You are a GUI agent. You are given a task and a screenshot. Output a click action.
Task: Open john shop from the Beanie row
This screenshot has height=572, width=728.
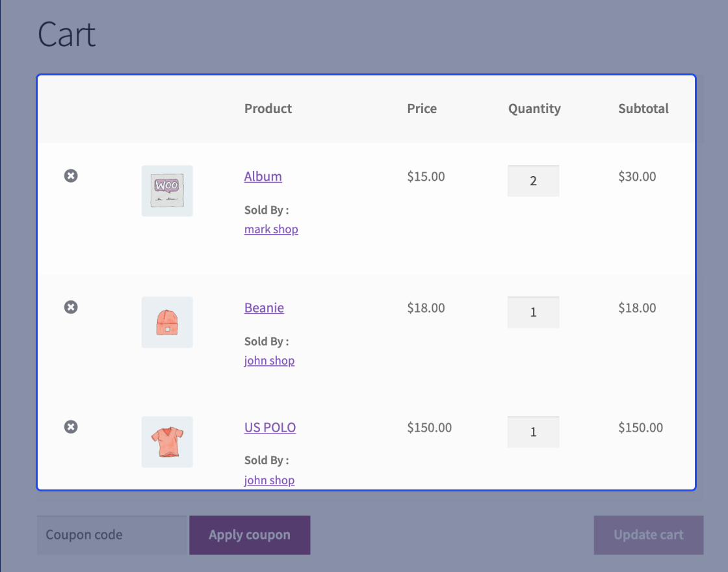pyautogui.click(x=269, y=360)
